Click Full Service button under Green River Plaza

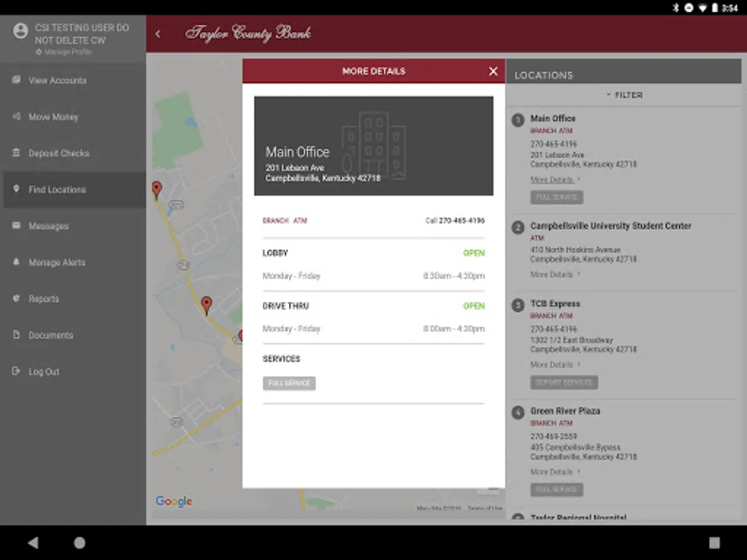[557, 490]
